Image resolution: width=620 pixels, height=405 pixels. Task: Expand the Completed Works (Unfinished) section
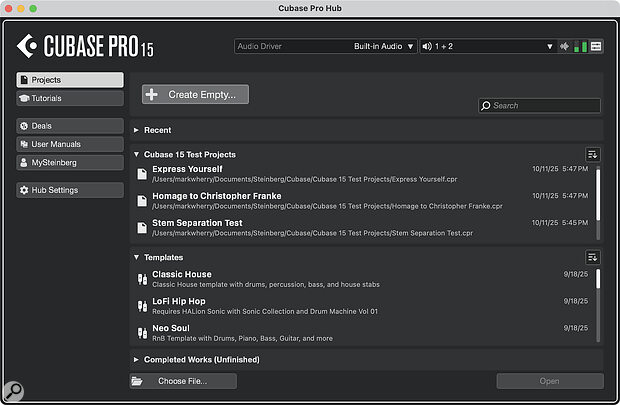tap(136, 360)
